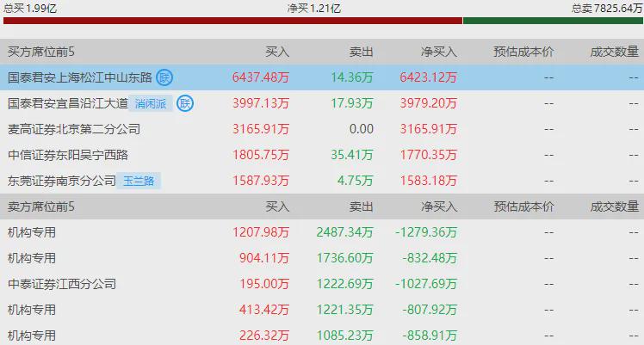Click net value -858.91万
The image size is (644, 345).
click(430, 336)
